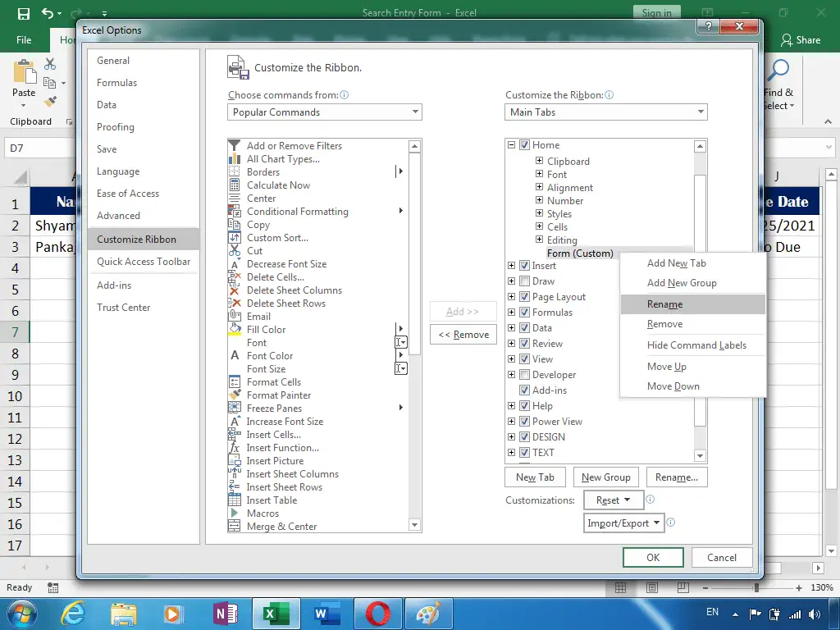Screen dimensions: 840x630
Task: Click the New Tab button
Action: pos(535,477)
